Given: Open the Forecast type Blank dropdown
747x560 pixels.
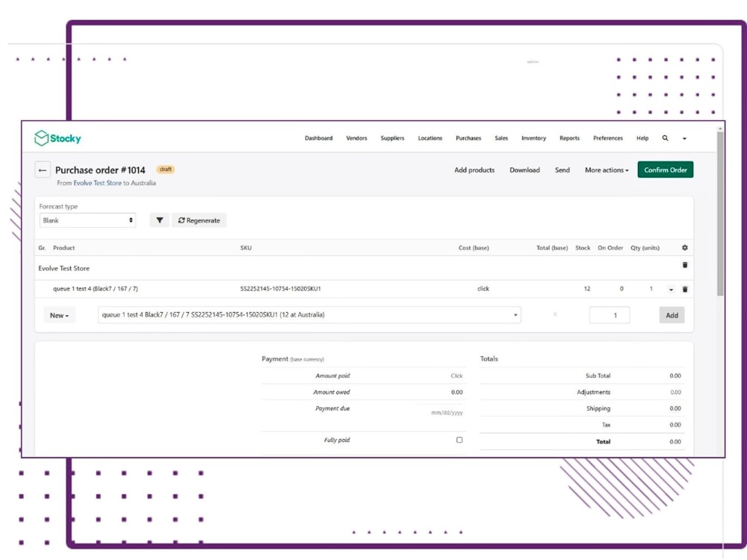Looking at the screenshot, I should point(87,220).
